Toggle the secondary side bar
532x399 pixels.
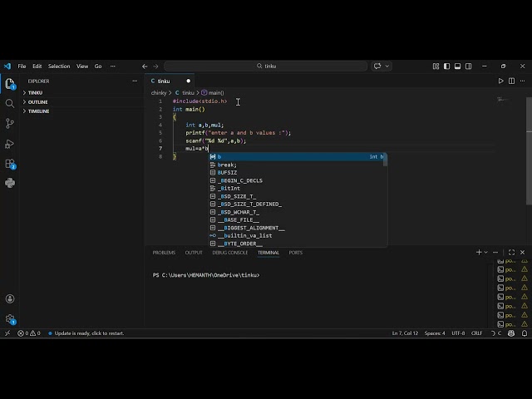click(469, 66)
